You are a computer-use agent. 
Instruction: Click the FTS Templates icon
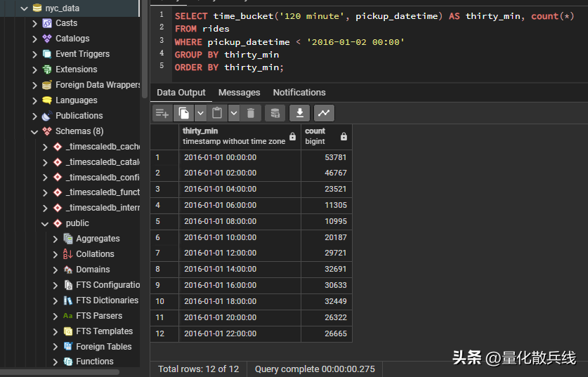[68, 331]
